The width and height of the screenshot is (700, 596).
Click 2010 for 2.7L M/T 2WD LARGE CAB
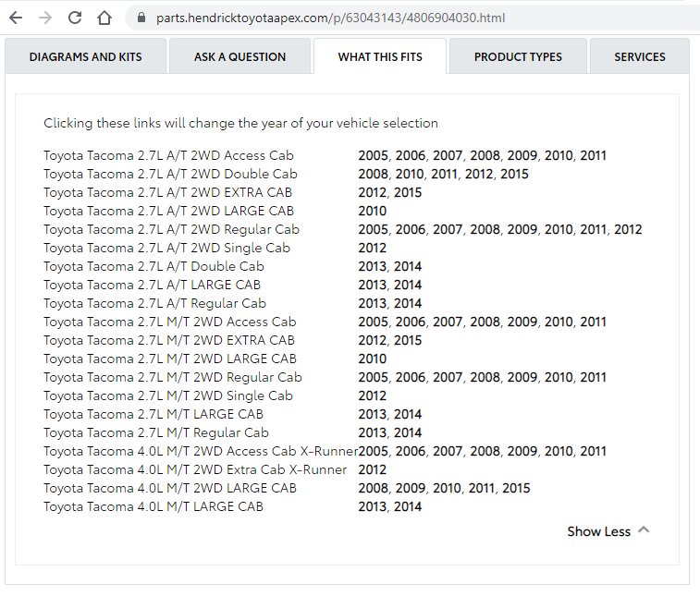tap(373, 359)
